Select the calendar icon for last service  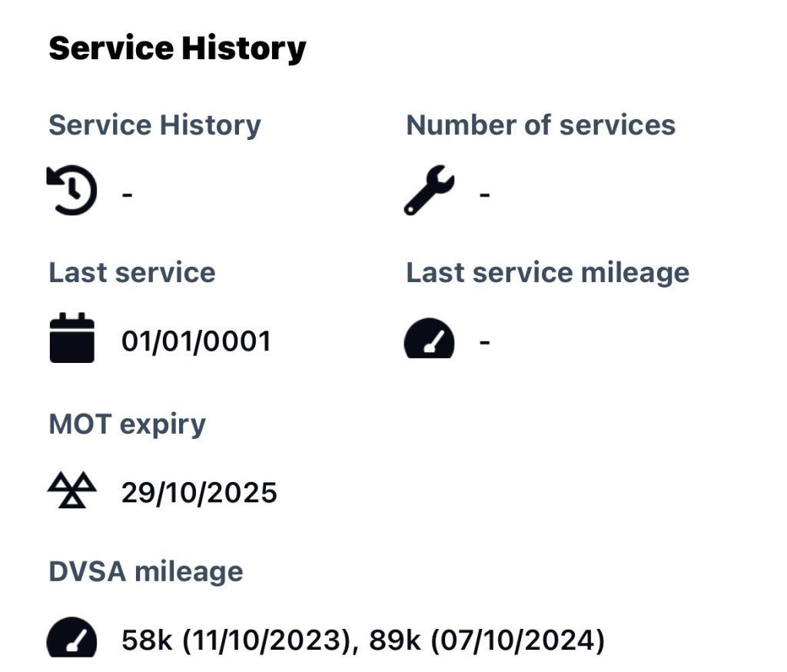tap(71, 338)
